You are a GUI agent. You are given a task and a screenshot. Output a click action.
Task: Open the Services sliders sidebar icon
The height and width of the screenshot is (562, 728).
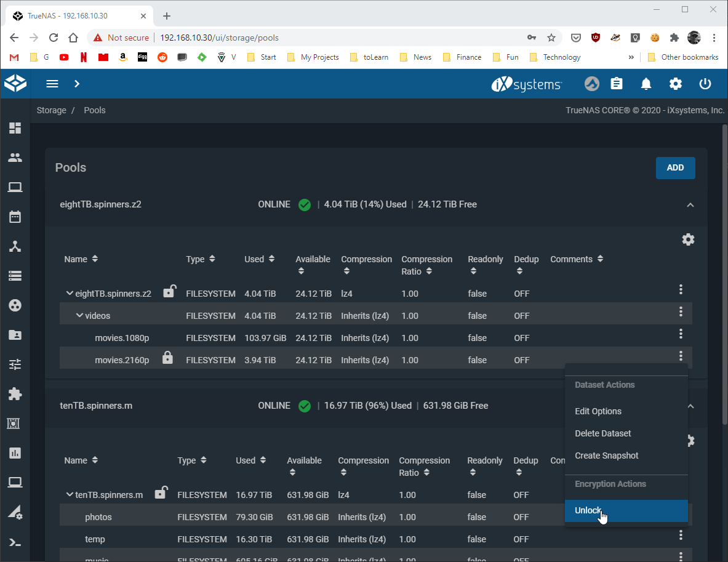(15, 364)
